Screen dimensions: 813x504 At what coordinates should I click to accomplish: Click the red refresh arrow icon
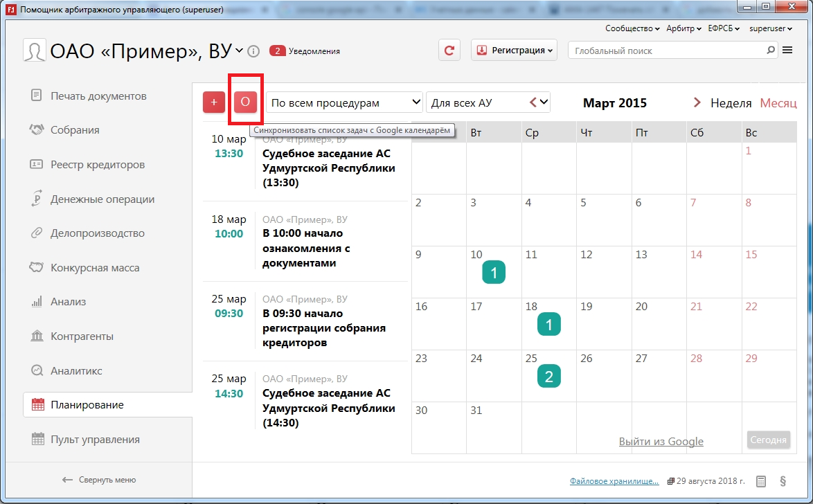[449, 51]
